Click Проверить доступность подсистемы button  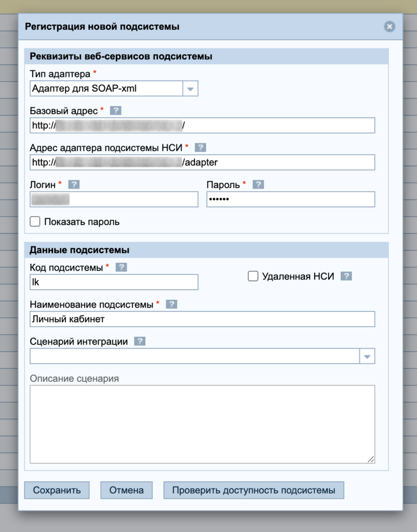pyautogui.click(x=253, y=490)
